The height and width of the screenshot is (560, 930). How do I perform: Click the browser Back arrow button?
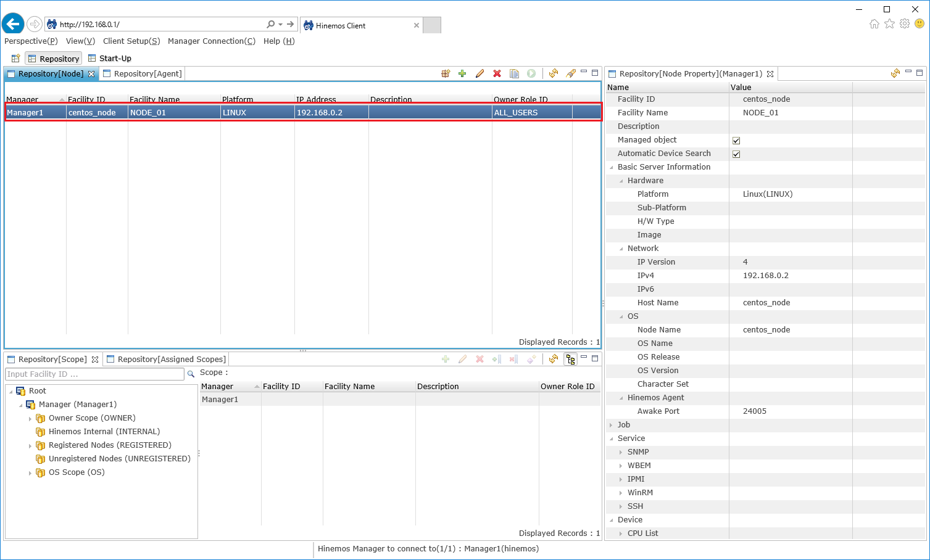click(13, 24)
